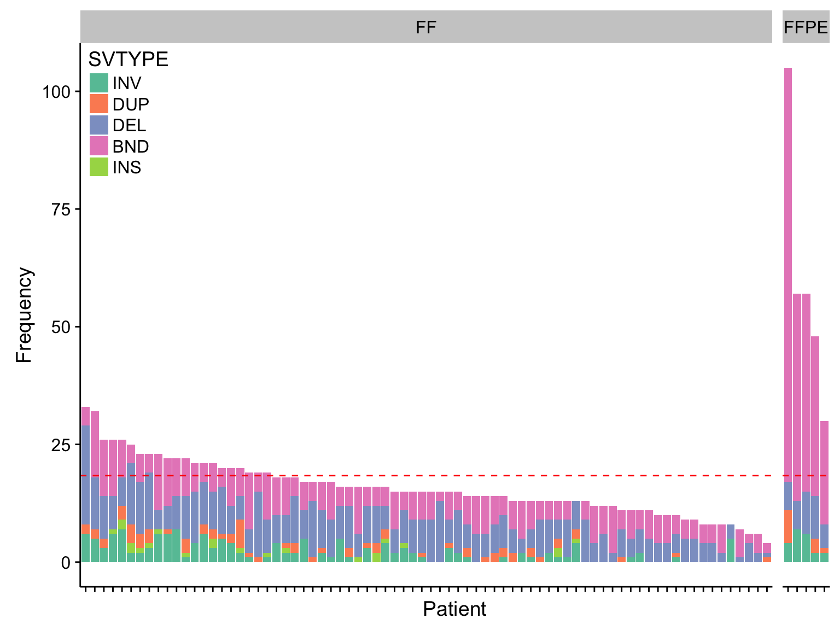Select the FFPE facet header strip
The width and height of the screenshot is (840, 630).
[x=806, y=27]
